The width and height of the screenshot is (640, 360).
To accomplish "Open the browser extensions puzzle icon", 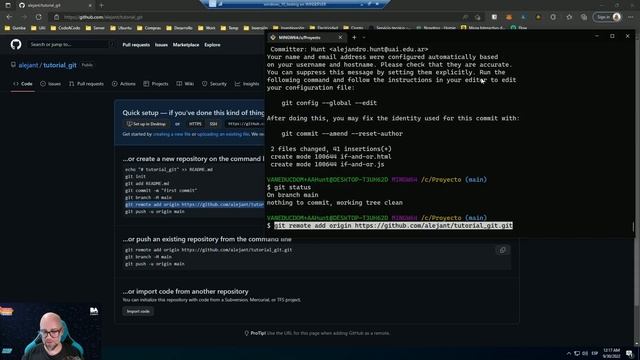I will pyautogui.click(x=553, y=17).
